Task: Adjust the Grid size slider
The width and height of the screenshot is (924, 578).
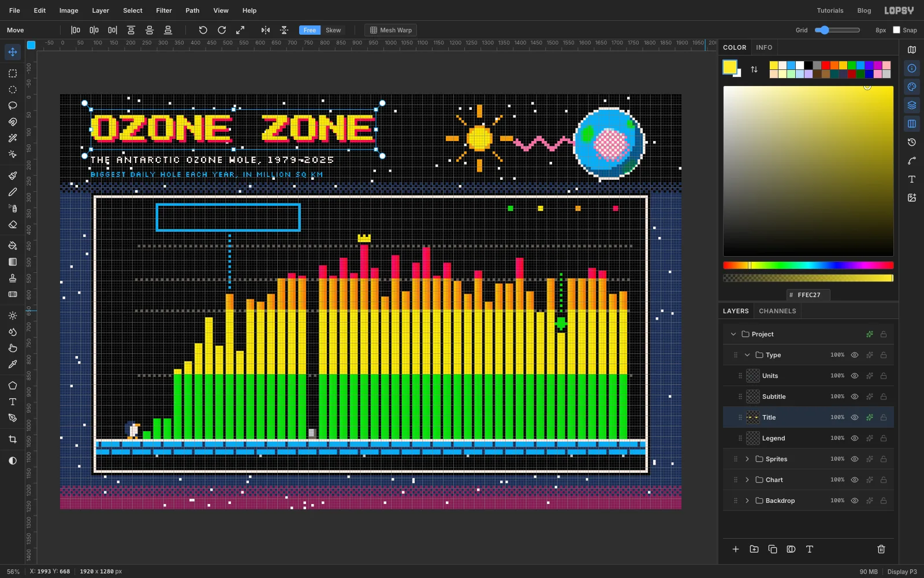Action: [837, 30]
